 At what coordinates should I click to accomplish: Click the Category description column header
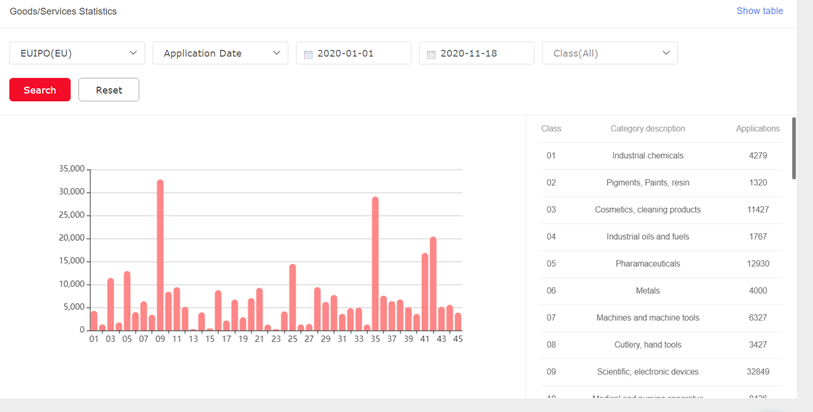point(648,129)
